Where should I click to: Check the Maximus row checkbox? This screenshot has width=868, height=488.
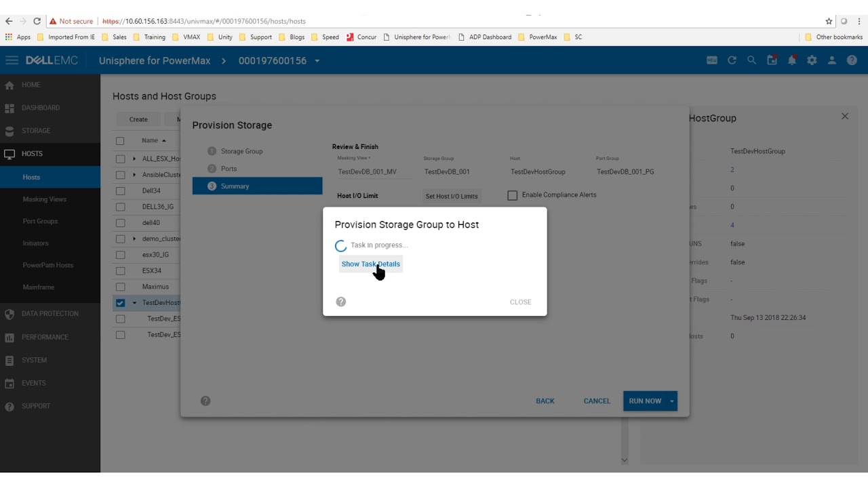pyautogui.click(x=120, y=287)
